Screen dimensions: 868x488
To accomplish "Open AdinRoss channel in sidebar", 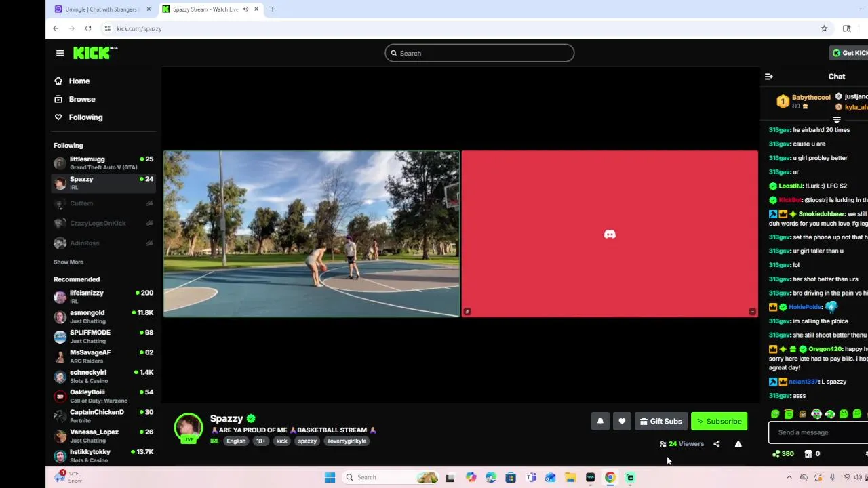I will 104,243.
